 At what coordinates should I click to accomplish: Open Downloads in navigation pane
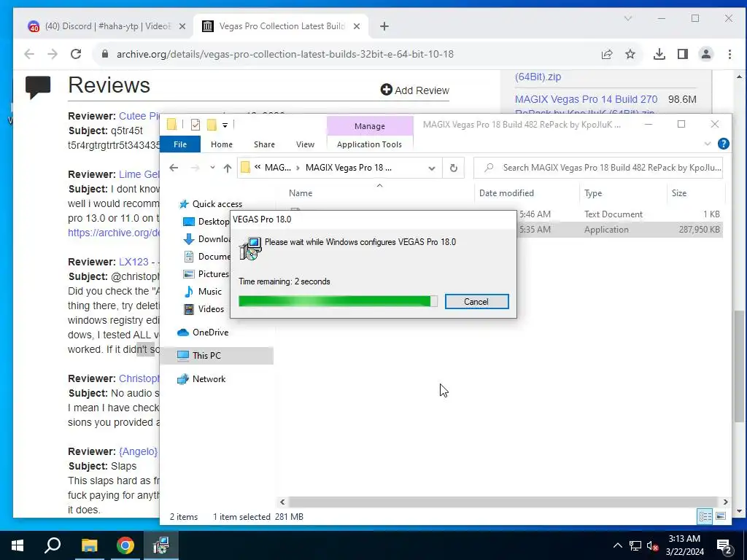pos(206,239)
